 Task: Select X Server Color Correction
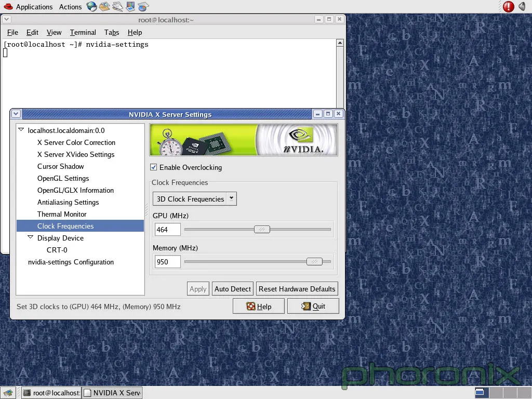click(76, 142)
